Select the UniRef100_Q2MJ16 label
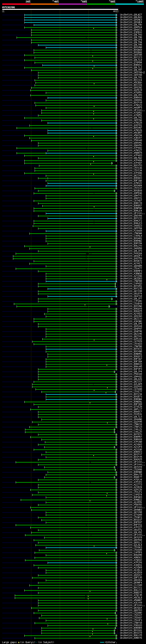Screen dimensions: 146x644 click(131, 339)
